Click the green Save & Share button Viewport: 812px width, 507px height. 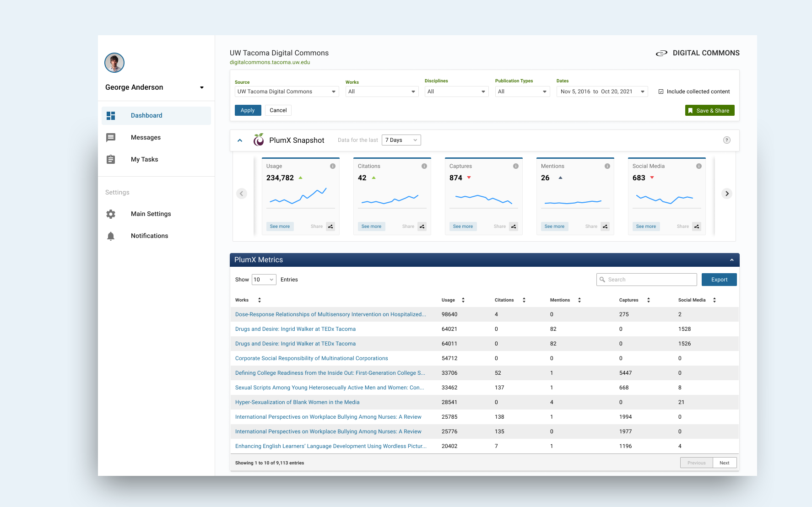710,111
